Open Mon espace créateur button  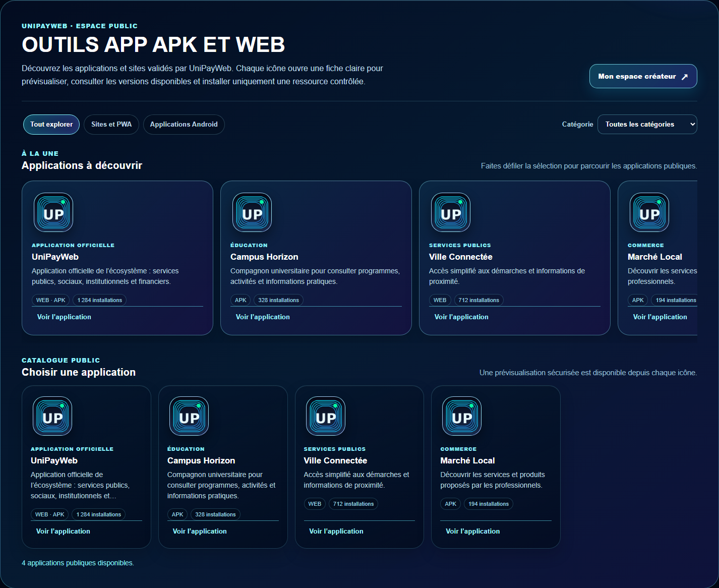[643, 76]
